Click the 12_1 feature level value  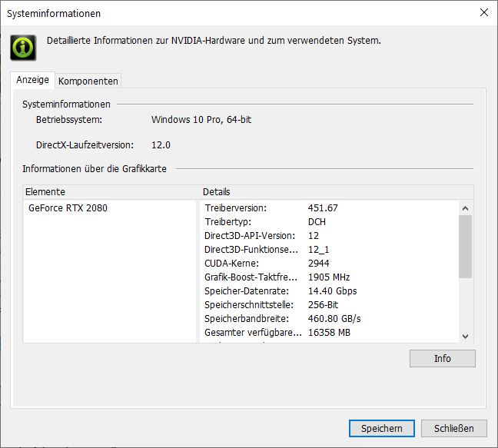point(319,250)
